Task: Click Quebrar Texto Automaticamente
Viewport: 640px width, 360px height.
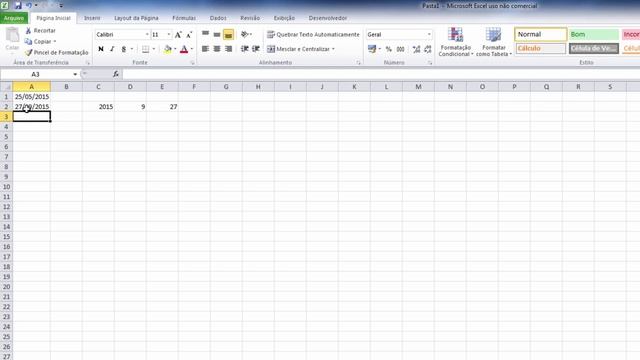Action: click(313, 35)
